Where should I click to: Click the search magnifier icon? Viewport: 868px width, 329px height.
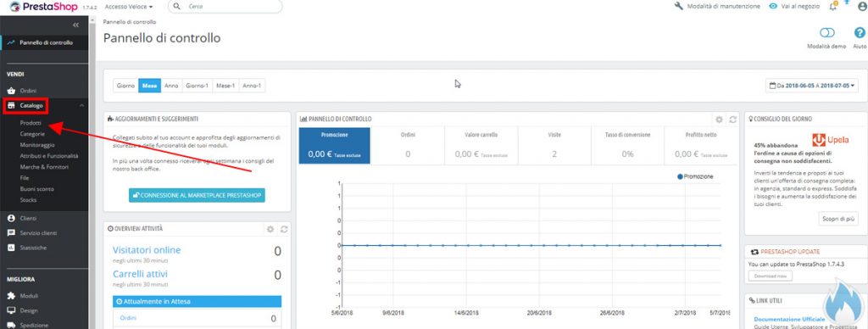tap(177, 7)
